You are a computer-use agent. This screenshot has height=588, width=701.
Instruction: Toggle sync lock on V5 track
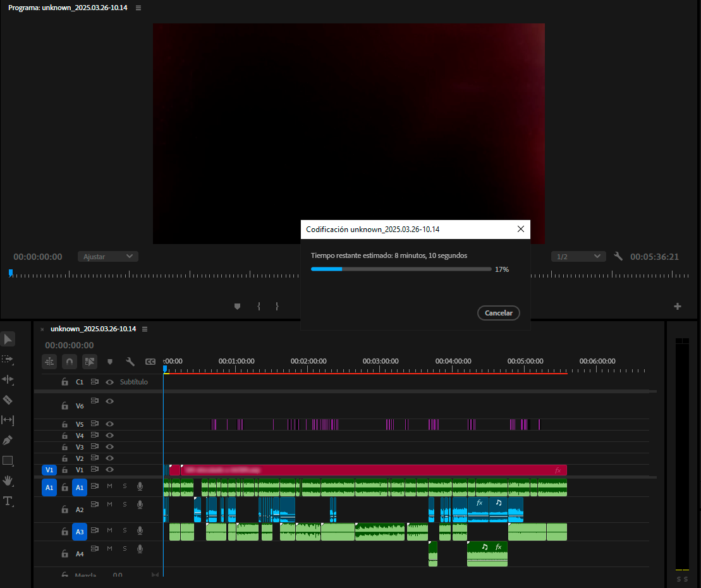(94, 424)
